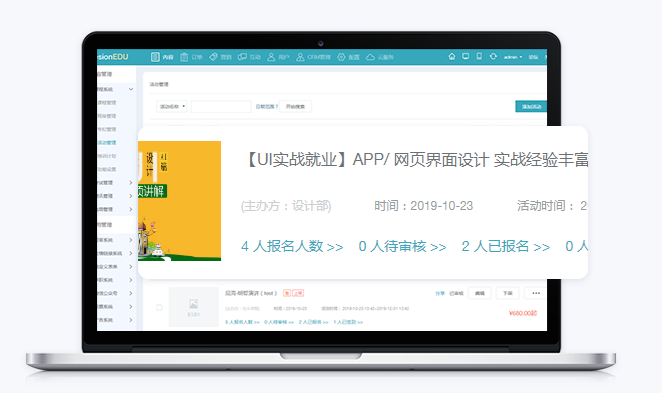Click the refresh cache icon in the header
Image resolution: width=662 pixels, height=393 pixels.
[493, 56]
